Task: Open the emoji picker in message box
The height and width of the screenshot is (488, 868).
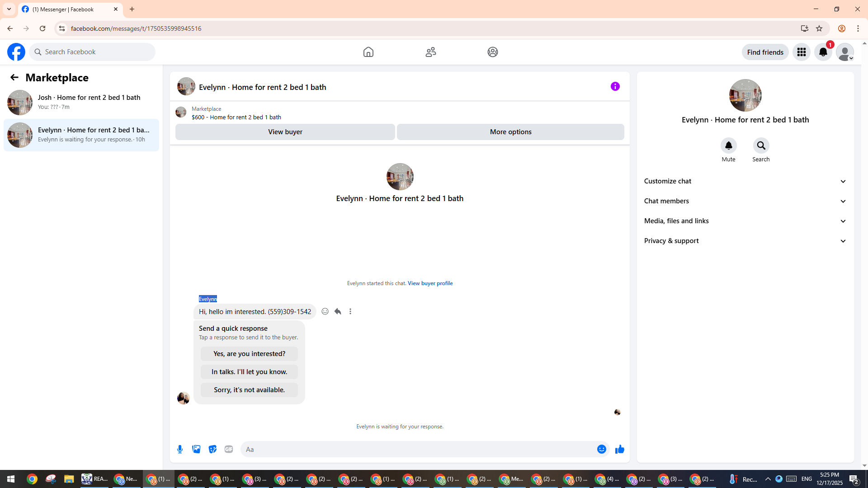Action: 601,449
